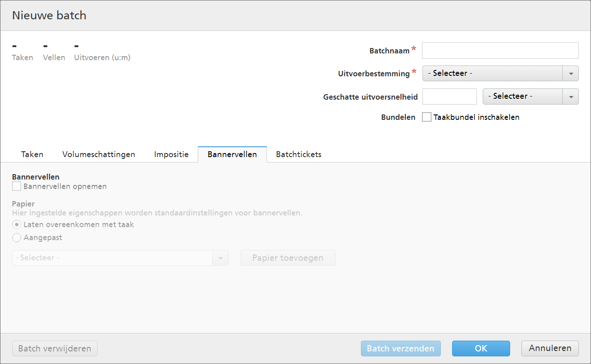Screen dimensions: 591x364
Task: Switch to the Taken tab
Action: point(32,154)
